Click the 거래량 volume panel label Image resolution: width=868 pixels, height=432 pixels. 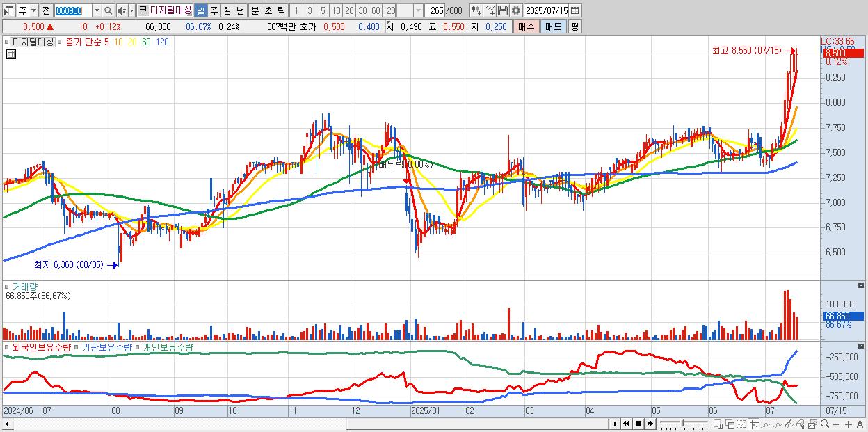click(25, 287)
